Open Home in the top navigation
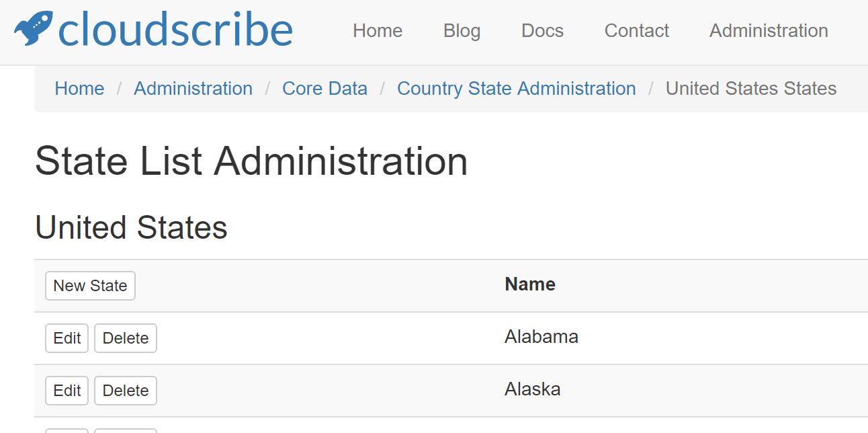 click(378, 31)
